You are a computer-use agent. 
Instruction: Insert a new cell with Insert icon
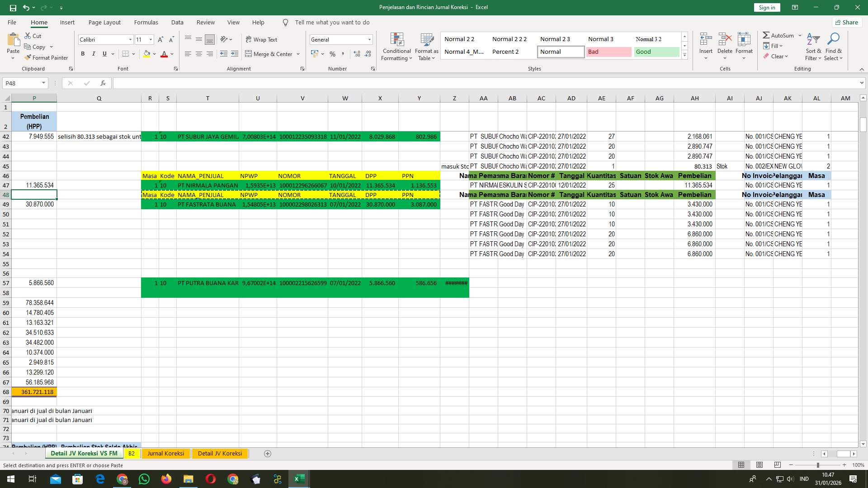[x=705, y=45]
